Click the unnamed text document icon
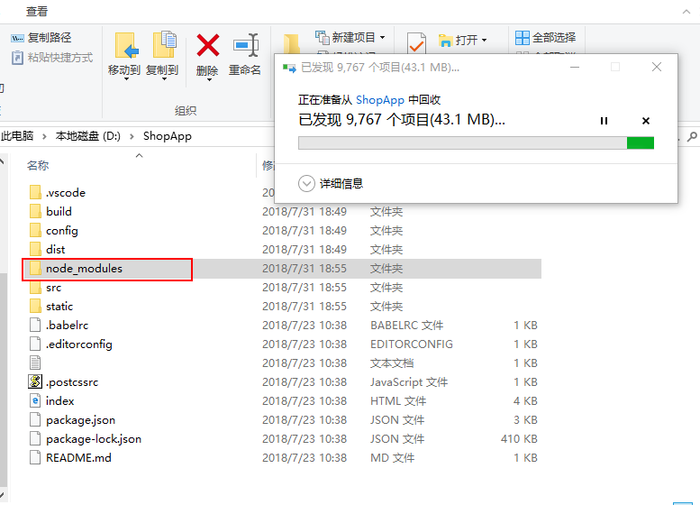The height and width of the screenshot is (505, 700). pos(35,363)
